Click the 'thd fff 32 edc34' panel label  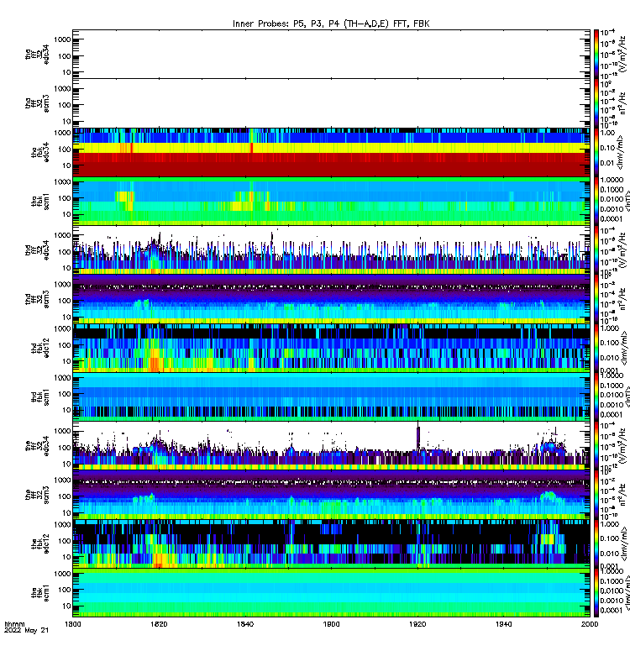coord(37,249)
